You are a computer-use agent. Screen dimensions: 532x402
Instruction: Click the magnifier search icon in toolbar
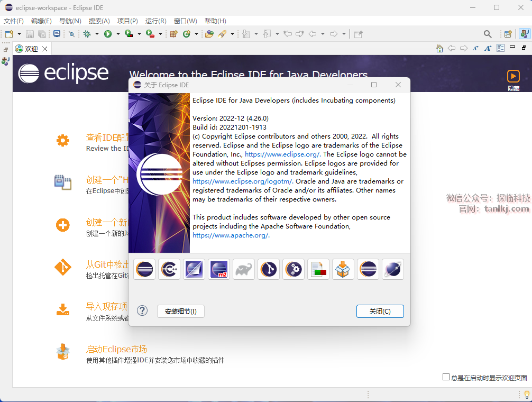click(488, 34)
